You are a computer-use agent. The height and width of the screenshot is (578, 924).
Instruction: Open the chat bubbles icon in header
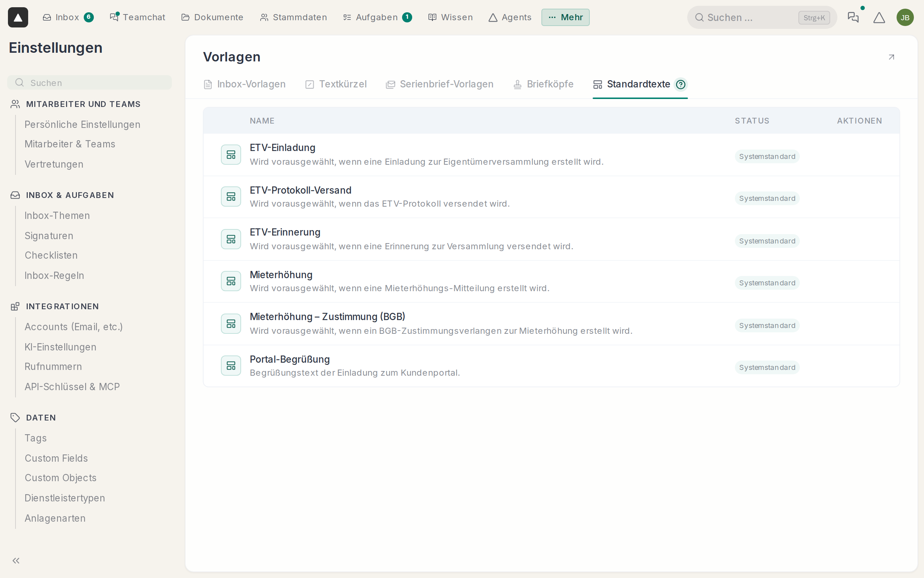tap(853, 17)
